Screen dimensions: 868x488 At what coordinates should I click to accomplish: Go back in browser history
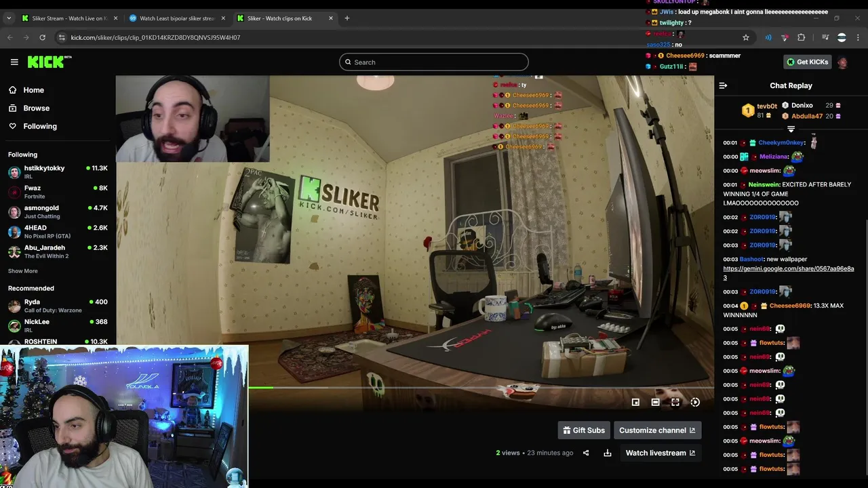10,37
